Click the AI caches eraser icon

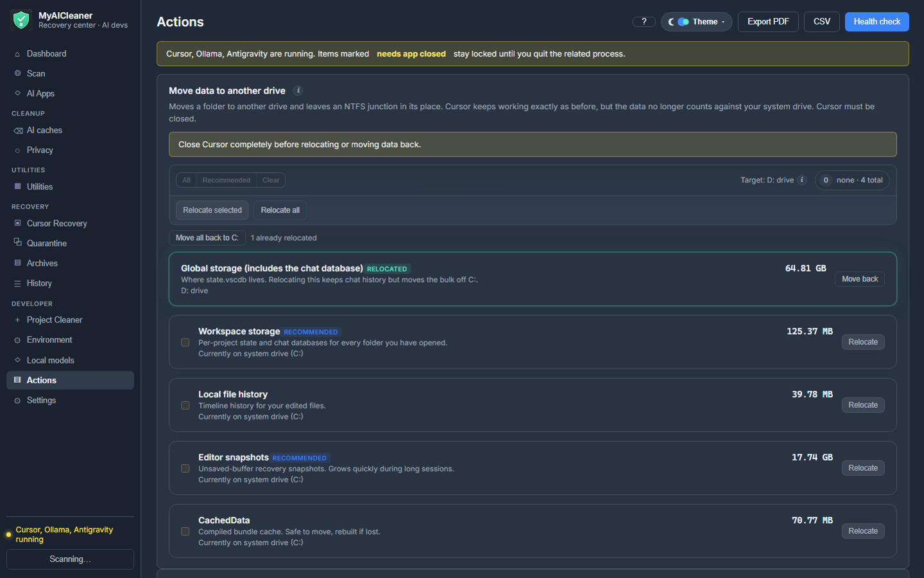click(18, 130)
